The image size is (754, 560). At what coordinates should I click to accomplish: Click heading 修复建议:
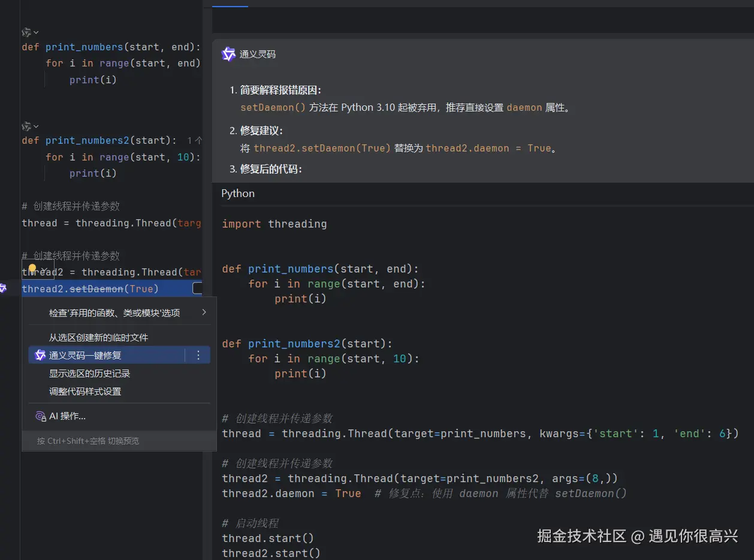coord(262,131)
